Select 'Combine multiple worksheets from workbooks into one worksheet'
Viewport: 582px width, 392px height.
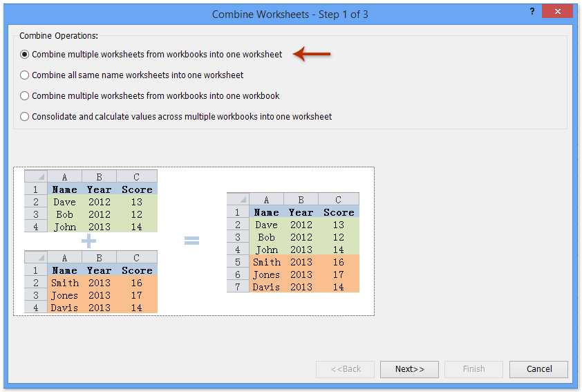(x=25, y=55)
